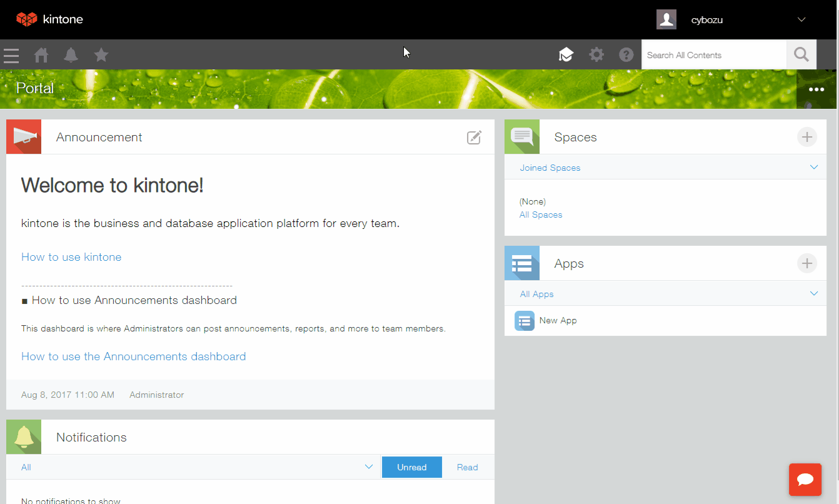Go to the Home portal icon

pyautogui.click(x=41, y=55)
